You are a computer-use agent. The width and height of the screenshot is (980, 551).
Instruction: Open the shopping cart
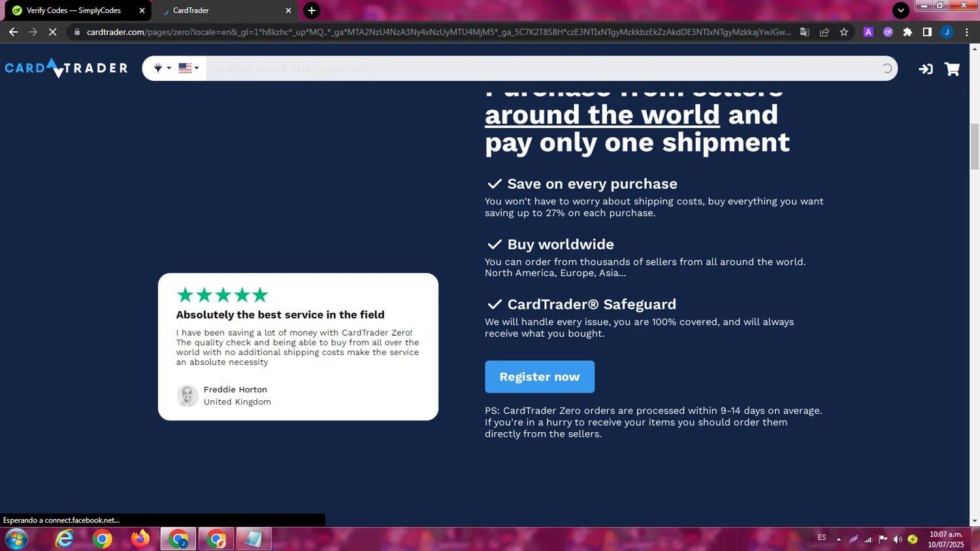953,69
